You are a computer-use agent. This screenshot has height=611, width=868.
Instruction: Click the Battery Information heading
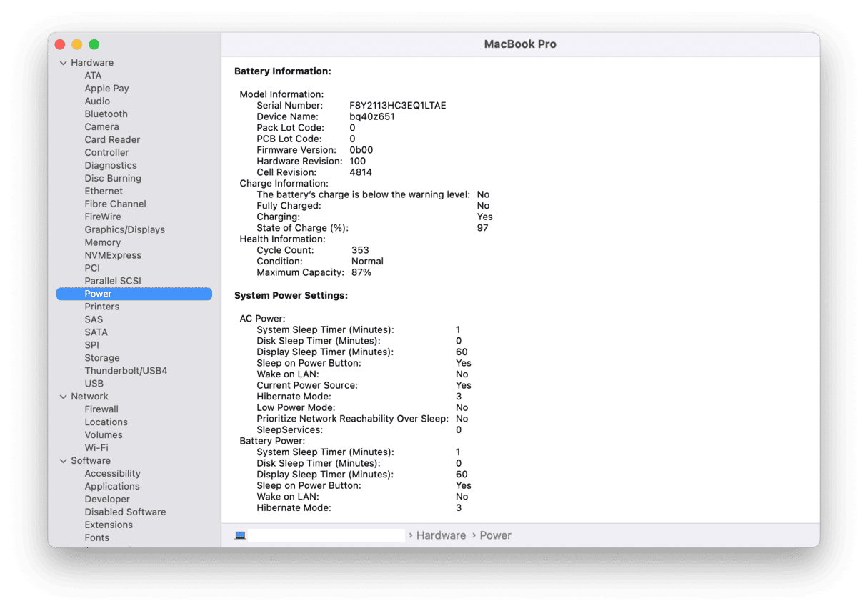283,71
